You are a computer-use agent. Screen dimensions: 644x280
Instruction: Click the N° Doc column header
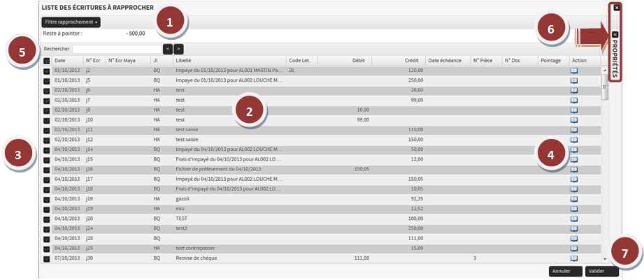tap(520, 61)
